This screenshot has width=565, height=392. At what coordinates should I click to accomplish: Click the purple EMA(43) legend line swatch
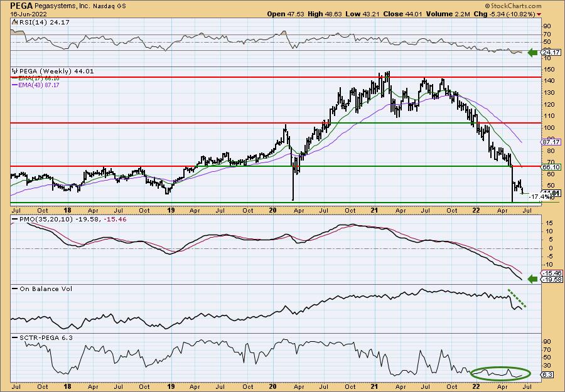14,85
